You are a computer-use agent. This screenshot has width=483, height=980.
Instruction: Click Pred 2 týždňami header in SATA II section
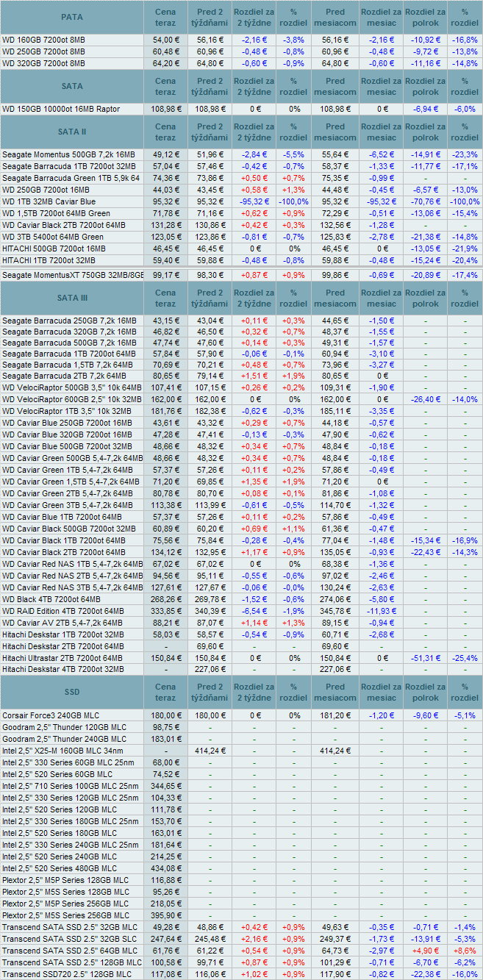(x=210, y=132)
